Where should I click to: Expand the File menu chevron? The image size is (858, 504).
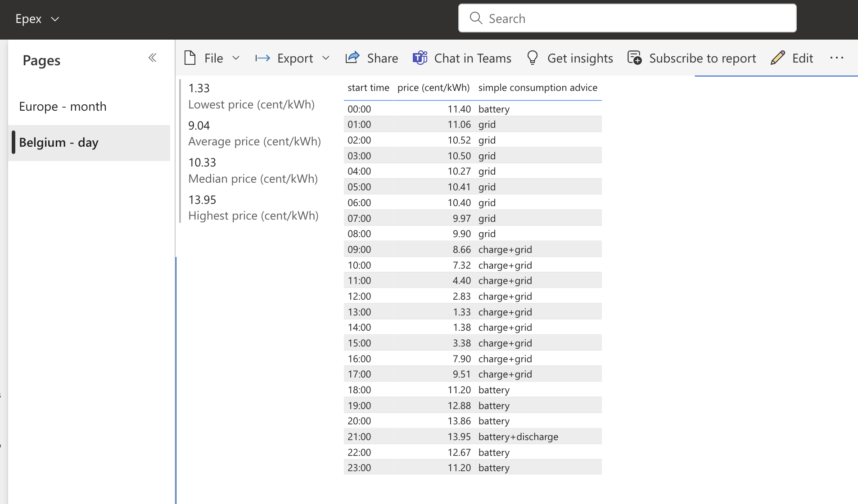236,58
